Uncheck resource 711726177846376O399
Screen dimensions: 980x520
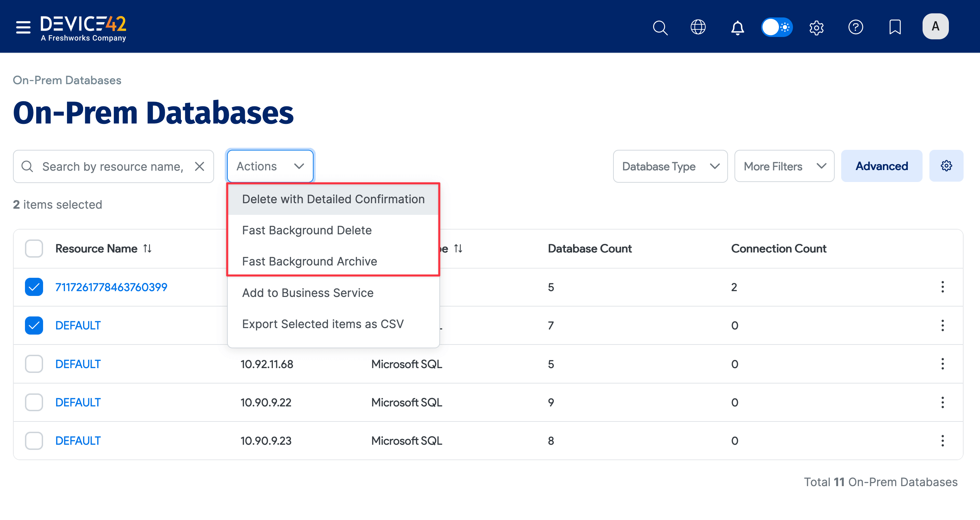[34, 287]
